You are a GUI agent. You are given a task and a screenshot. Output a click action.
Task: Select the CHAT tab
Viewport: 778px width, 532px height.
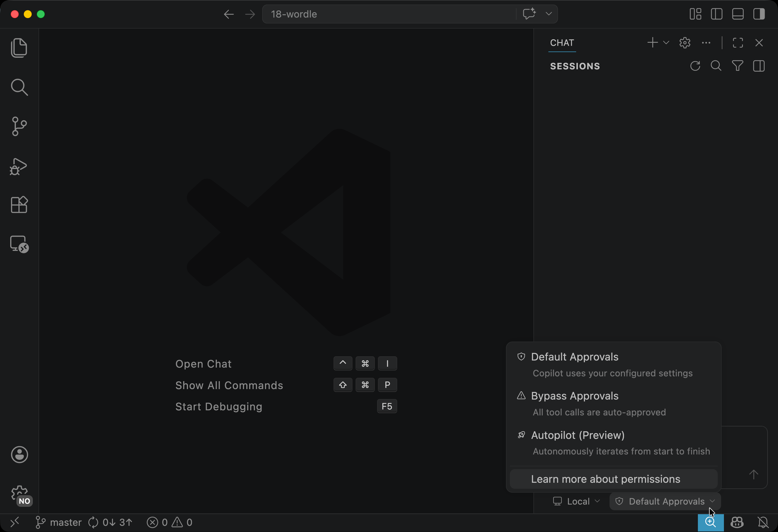click(562, 43)
